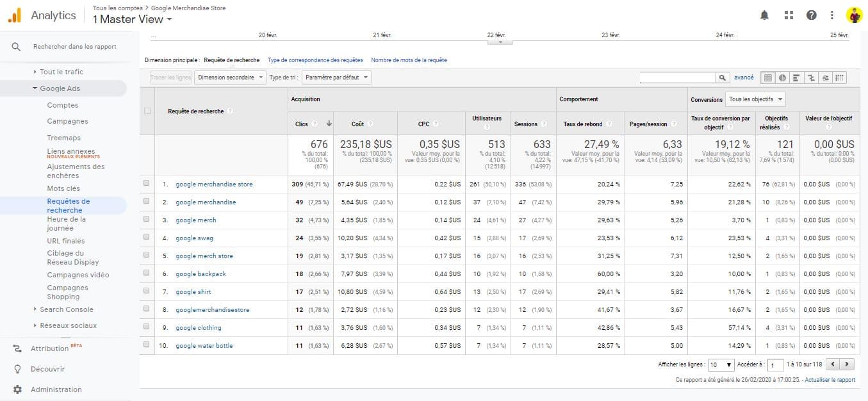
Task: Open Campagnes in the sidebar
Action: click(67, 121)
